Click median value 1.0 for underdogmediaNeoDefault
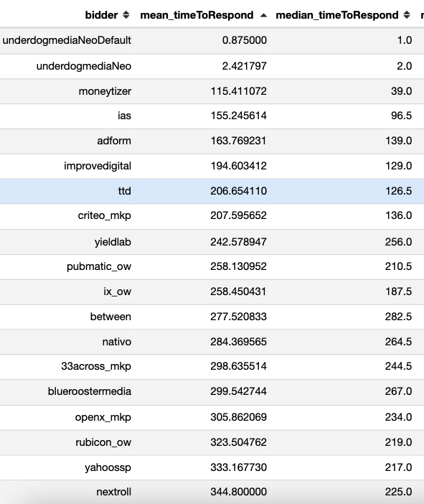Viewport: 424px width, 504px height. 405,40
